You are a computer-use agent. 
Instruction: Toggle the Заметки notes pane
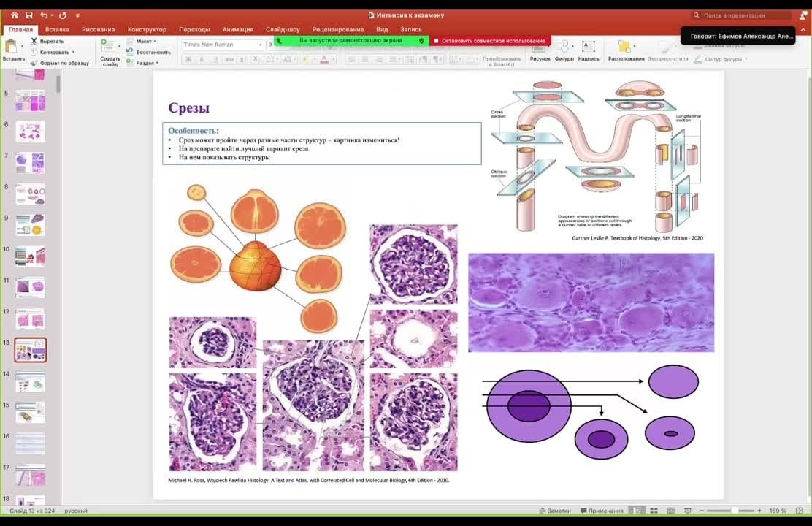pos(554,511)
